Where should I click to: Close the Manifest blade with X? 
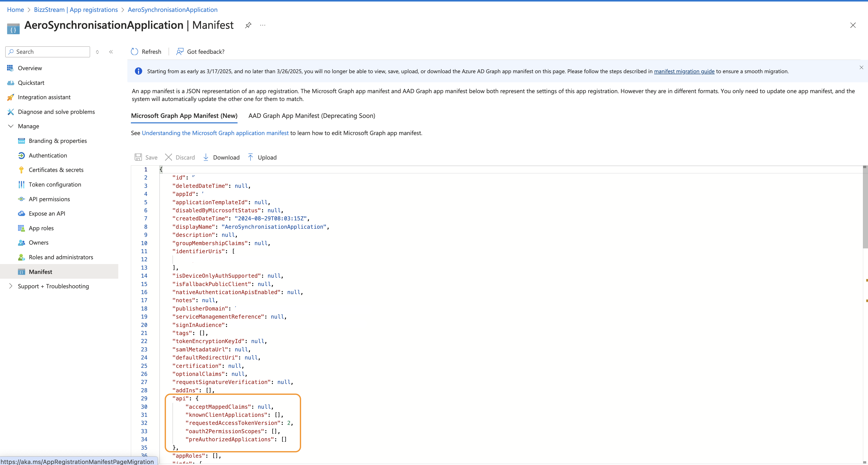click(x=853, y=25)
